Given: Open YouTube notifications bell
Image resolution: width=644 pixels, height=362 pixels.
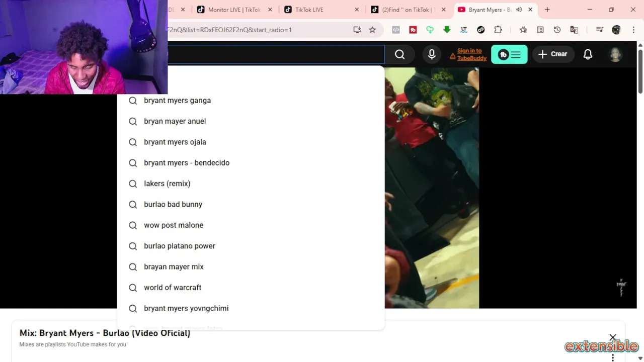Looking at the screenshot, I should click(x=588, y=54).
